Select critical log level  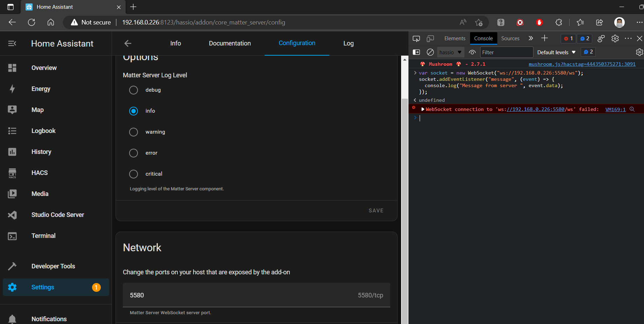pos(133,174)
